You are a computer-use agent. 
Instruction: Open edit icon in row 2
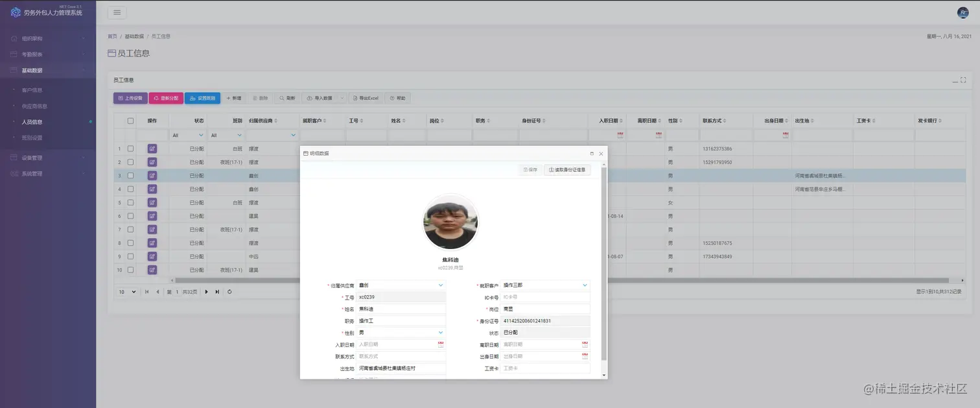tap(152, 162)
